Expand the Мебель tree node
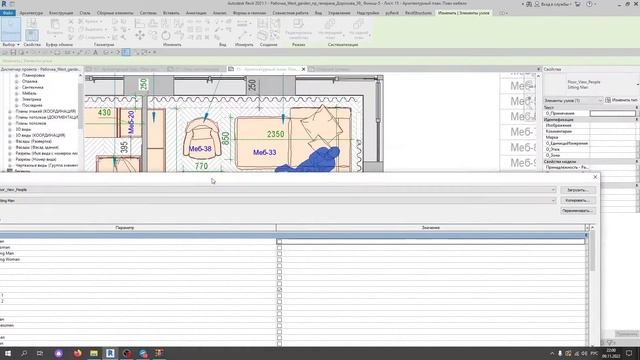Screen dimensions: 640x360 pyautogui.click(x=17, y=93)
